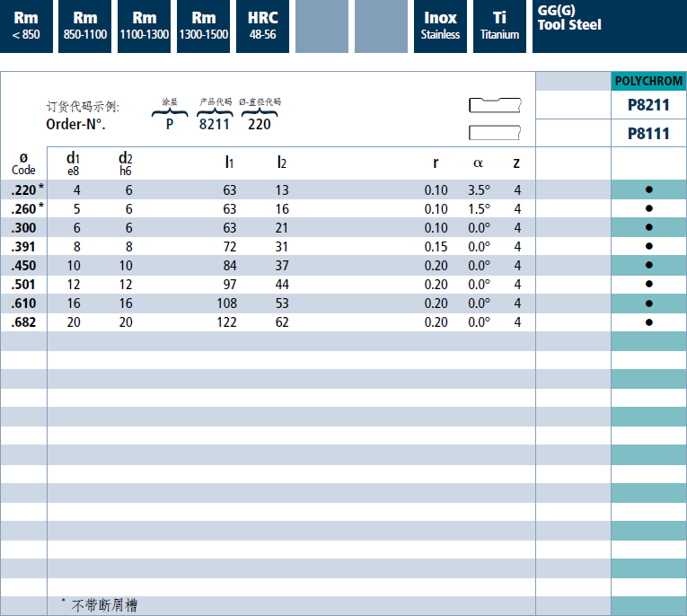Click availability dot for code .220

649,189
